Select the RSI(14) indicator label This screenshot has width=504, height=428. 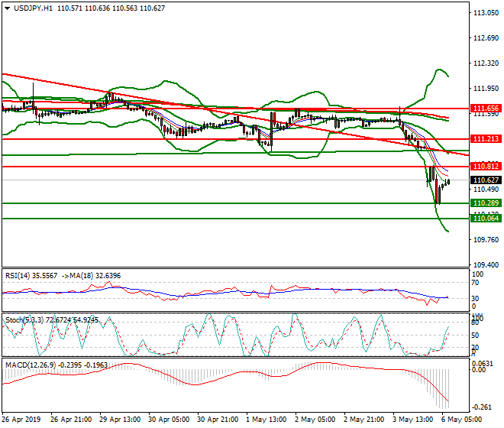tap(21, 276)
